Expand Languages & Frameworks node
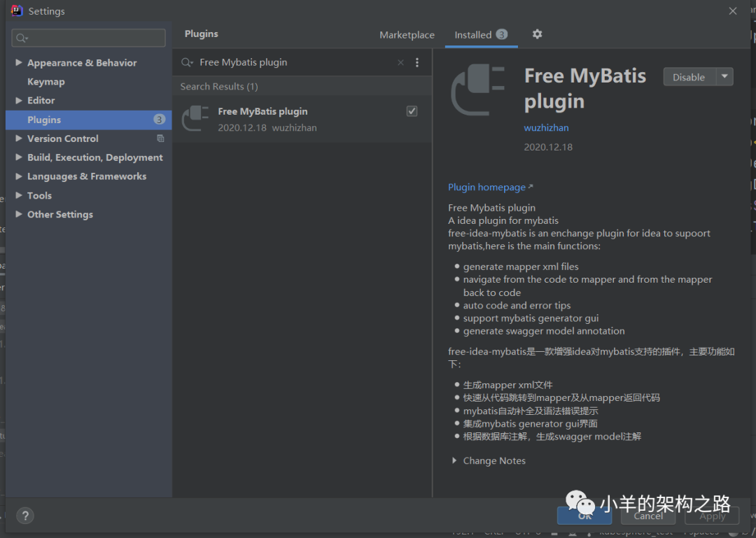Image resolution: width=756 pixels, height=538 pixels. click(x=19, y=176)
